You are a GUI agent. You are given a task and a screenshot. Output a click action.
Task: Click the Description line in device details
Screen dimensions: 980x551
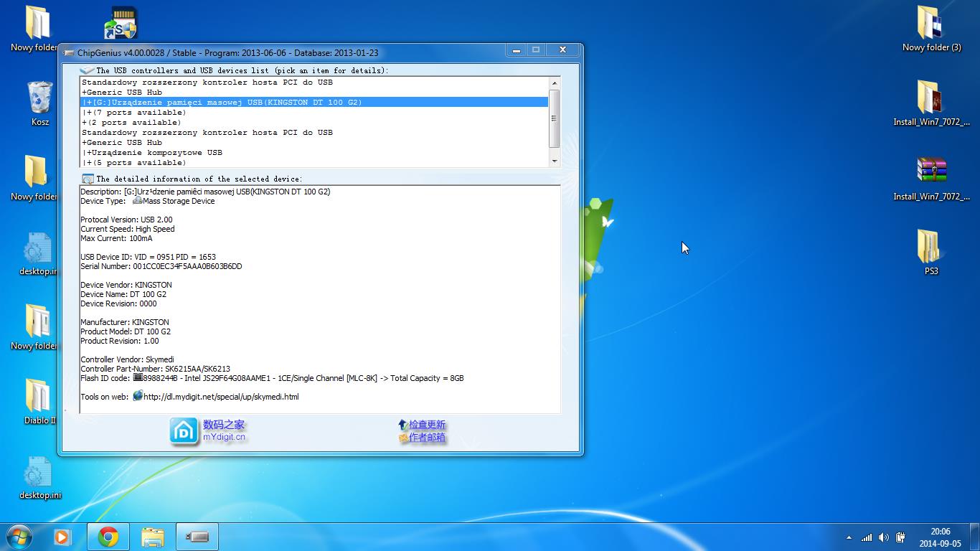click(205, 192)
